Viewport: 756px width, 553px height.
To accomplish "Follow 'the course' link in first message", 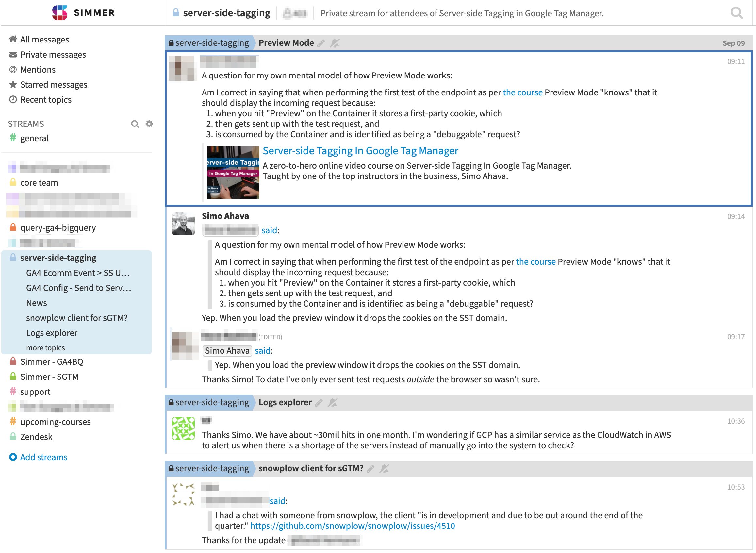I will 522,93.
